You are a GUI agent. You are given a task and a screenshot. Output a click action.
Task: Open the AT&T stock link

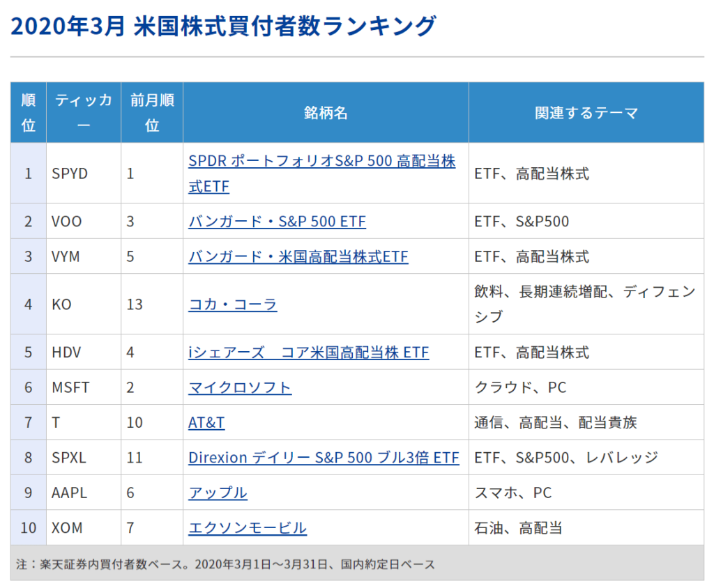206,423
